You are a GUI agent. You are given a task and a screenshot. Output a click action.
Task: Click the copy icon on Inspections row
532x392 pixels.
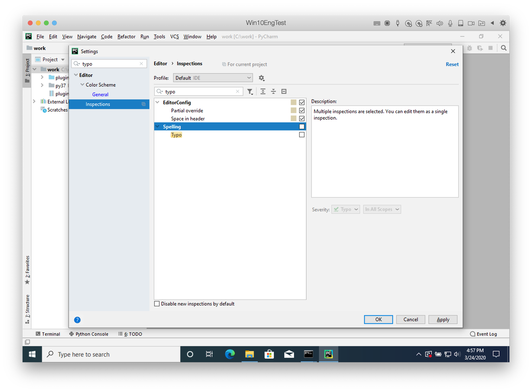(x=143, y=104)
